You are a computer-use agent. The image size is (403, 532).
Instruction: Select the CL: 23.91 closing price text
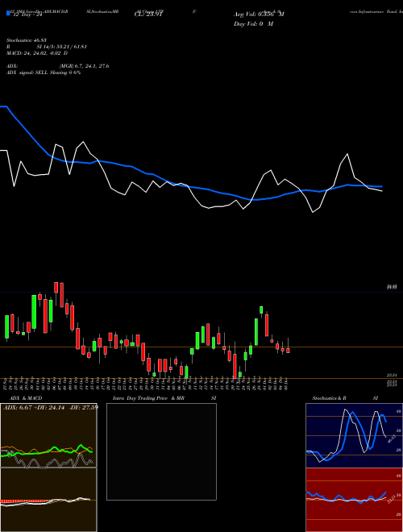click(x=150, y=15)
